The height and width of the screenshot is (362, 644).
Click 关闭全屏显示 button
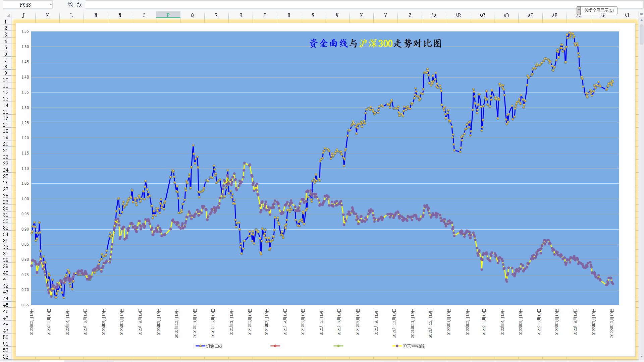click(x=599, y=10)
